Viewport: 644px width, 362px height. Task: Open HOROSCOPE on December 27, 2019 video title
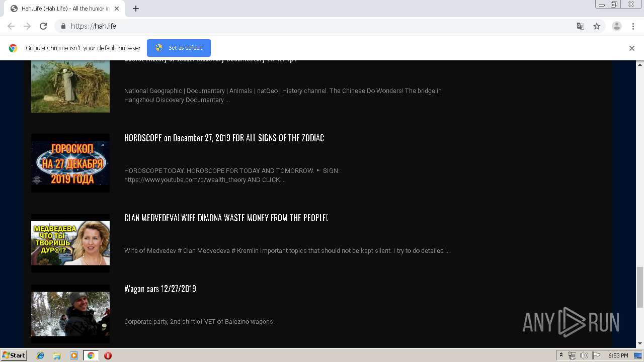tap(224, 138)
